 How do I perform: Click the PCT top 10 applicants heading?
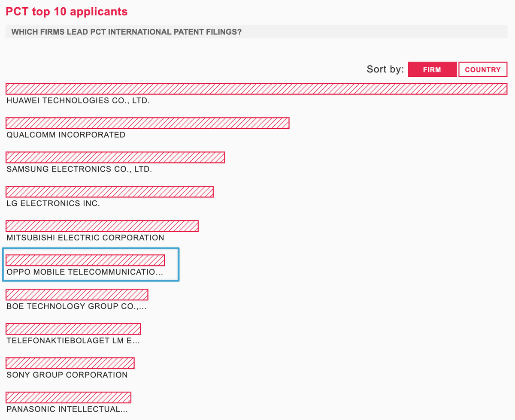[x=67, y=11]
